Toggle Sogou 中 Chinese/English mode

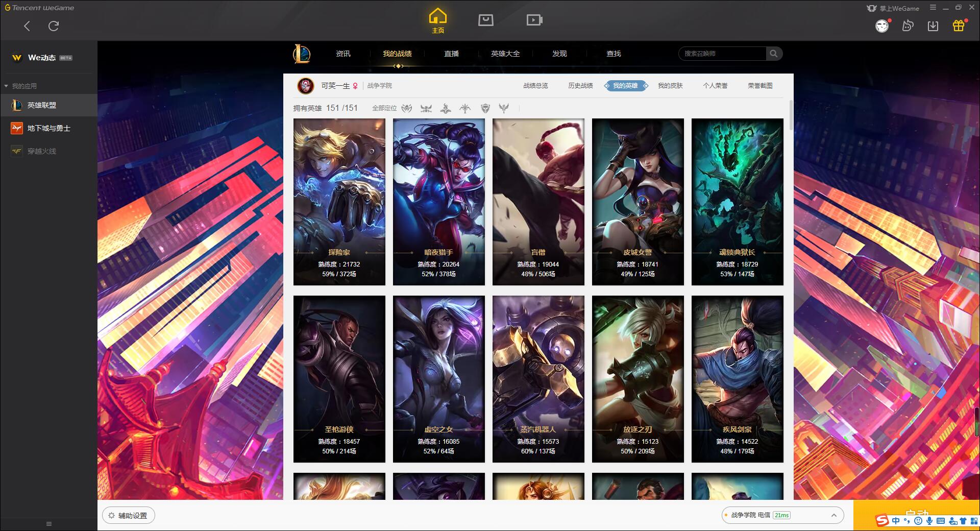coord(896,521)
